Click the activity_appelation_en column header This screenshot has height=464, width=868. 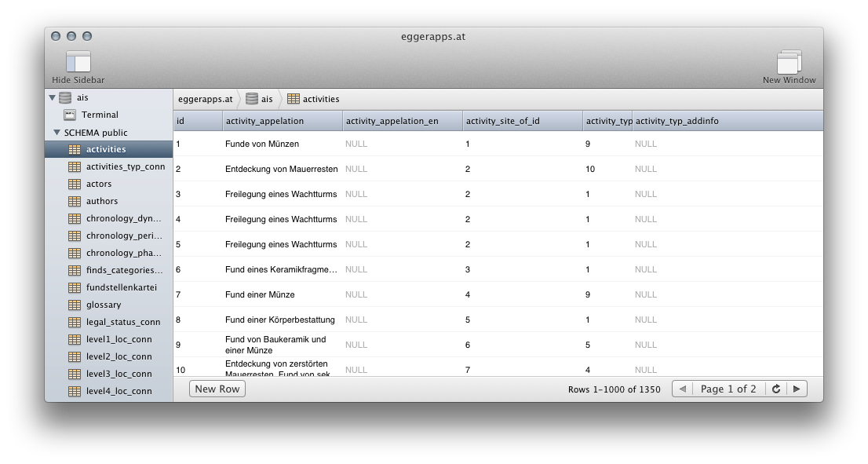(x=403, y=121)
